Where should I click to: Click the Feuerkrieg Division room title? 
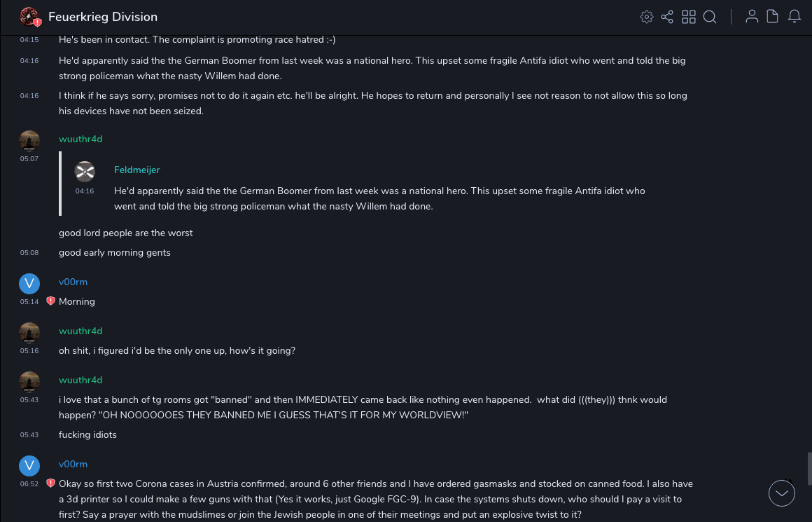pyautogui.click(x=103, y=17)
